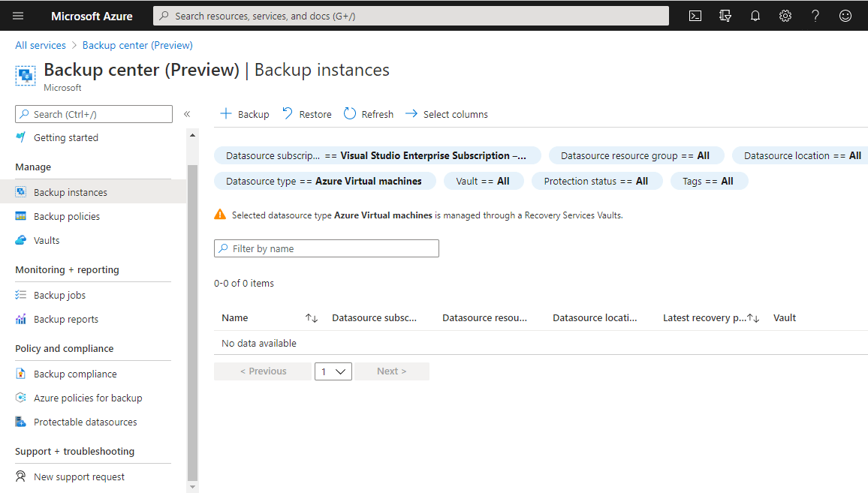Open portal settings gear
Viewport: 868px width, 493px height.
[x=785, y=16]
